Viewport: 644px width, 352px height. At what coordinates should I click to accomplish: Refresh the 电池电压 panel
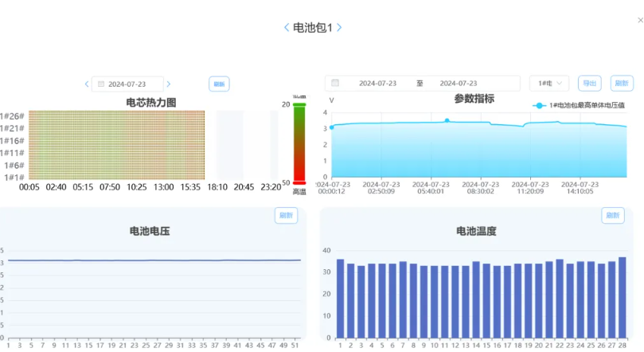[286, 215]
